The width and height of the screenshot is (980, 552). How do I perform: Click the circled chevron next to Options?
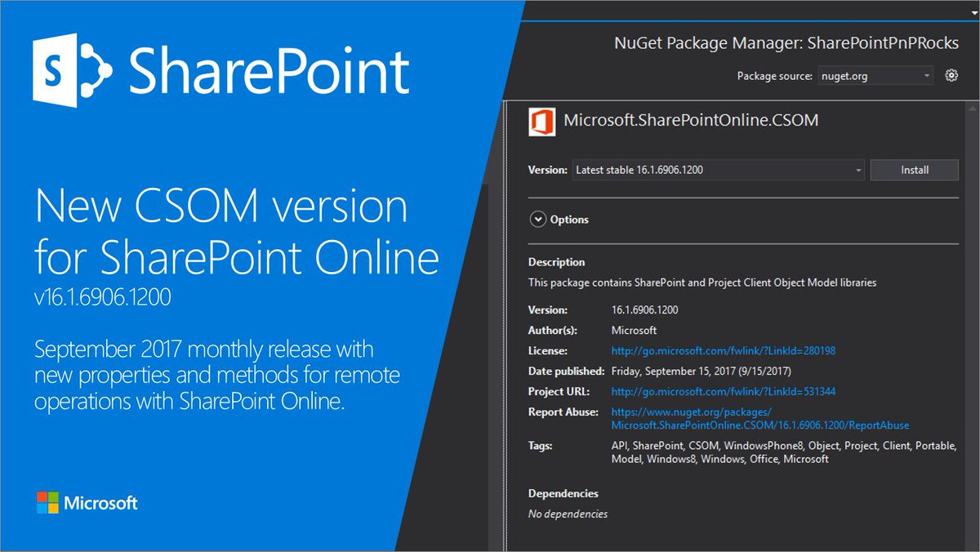pos(538,219)
